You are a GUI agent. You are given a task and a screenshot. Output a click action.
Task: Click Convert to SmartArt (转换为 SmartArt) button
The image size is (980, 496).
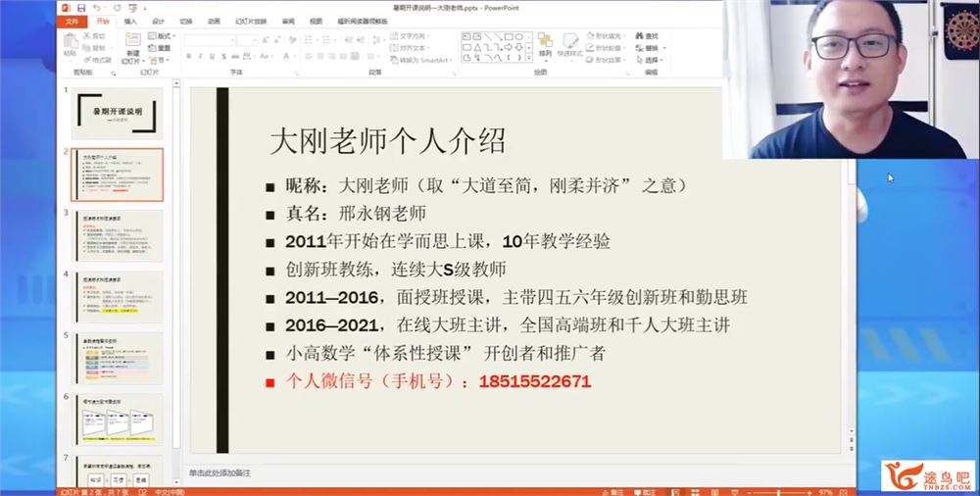424,60
